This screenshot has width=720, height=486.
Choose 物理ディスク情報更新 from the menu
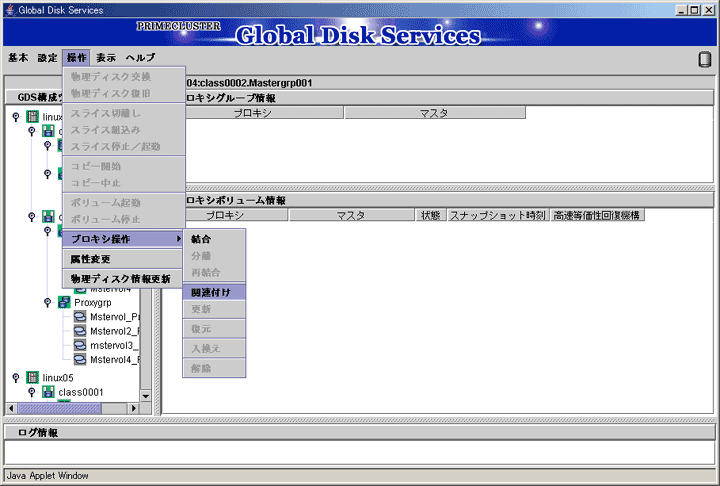coord(123,279)
